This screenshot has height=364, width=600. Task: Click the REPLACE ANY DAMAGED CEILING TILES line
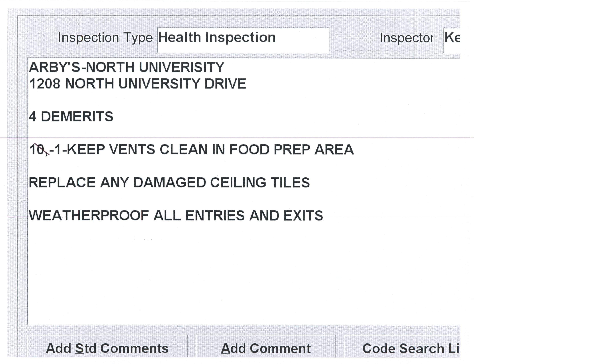click(x=169, y=182)
